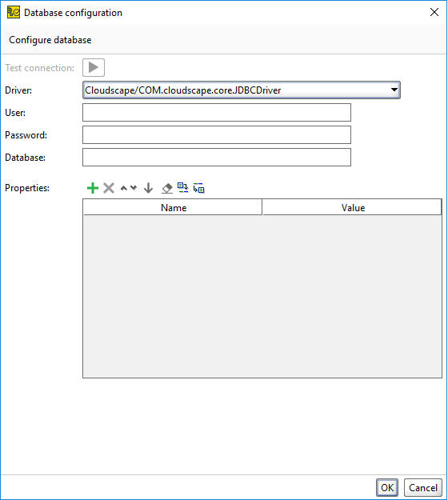The height and width of the screenshot is (500, 448).
Task: Add a new property with the green plus
Action: pos(93,188)
